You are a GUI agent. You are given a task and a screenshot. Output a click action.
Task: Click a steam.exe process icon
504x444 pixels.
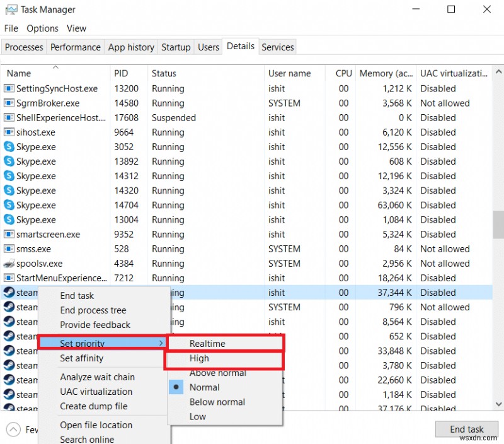click(x=9, y=293)
